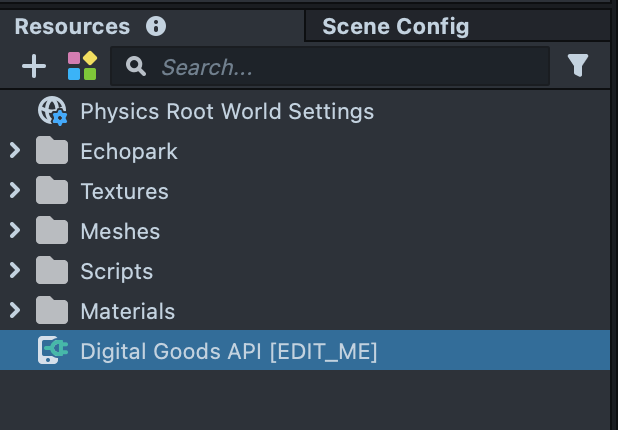Click the Echopark folder icon

52,152
